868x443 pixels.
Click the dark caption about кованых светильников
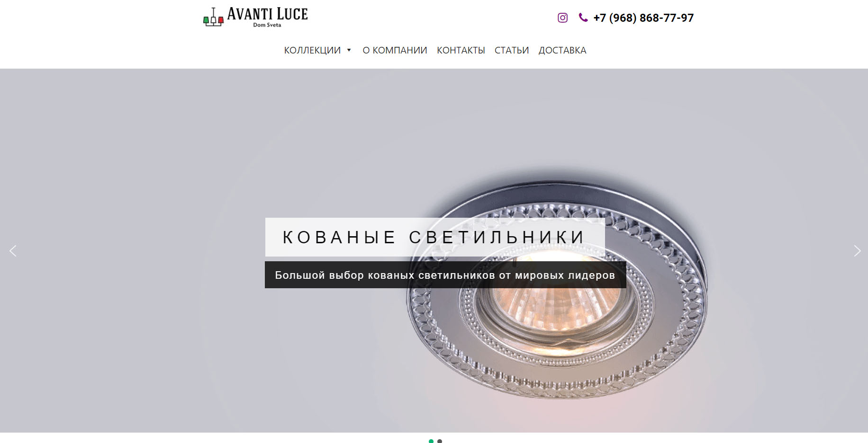(x=445, y=275)
